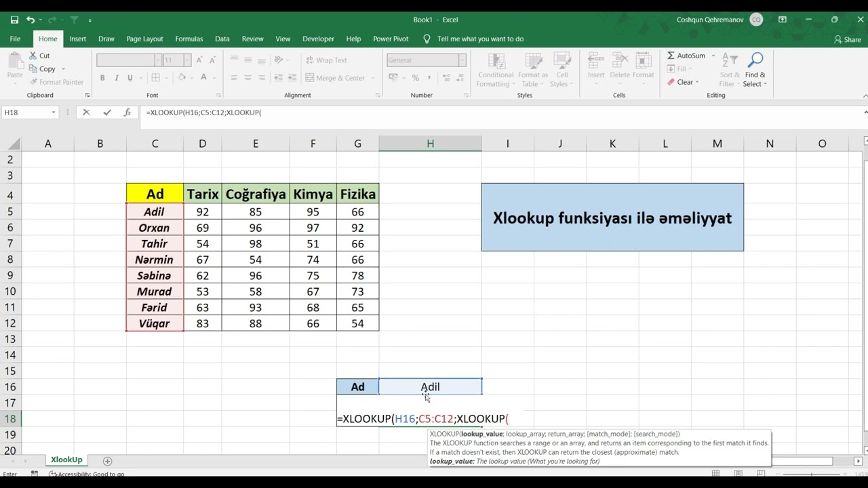Switch to the Power Pivot tab
Image resolution: width=868 pixels, height=488 pixels.
tap(391, 39)
